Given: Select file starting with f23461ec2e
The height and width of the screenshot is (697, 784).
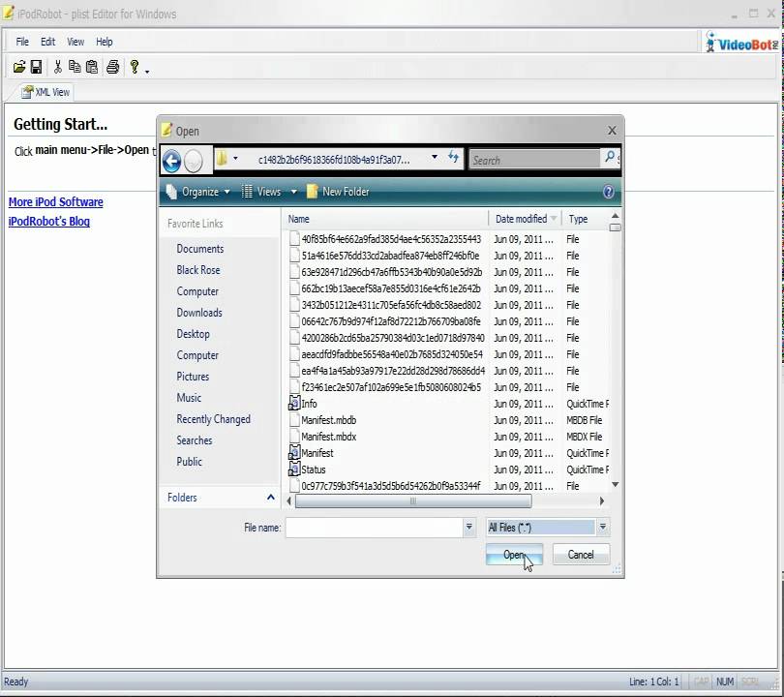Looking at the screenshot, I should point(391,387).
